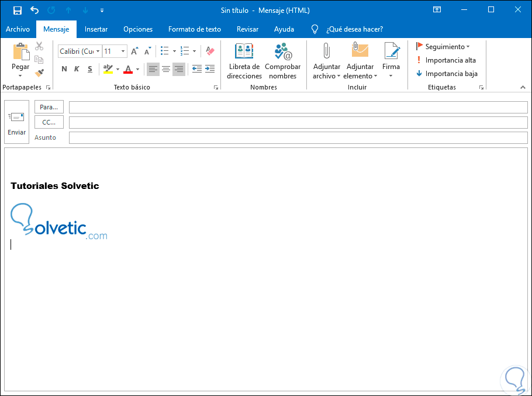
Task: Toggle bold formatting (N)
Action: coord(64,69)
